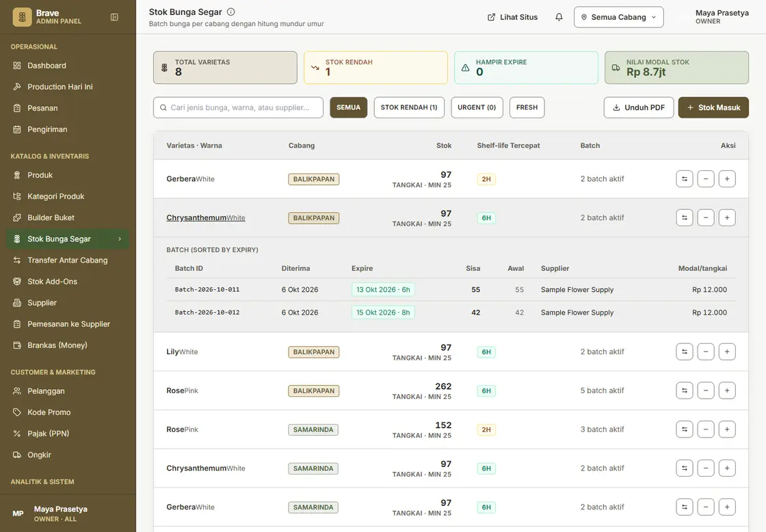The height and width of the screenshot is (532, 766).
Task: Collapse Chrysanthemum White Balikpapan batch details
Action: click(206, 218)
